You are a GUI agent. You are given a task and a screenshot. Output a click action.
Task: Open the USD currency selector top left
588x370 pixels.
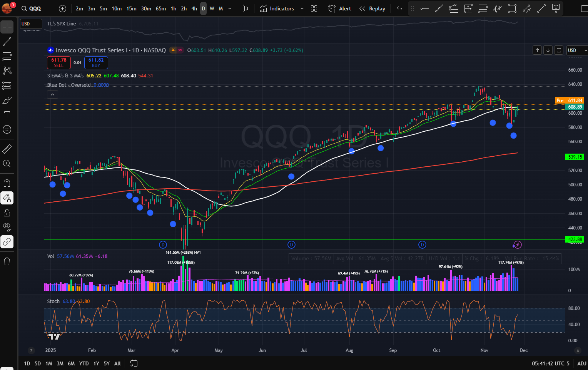(x=31, y=24)
